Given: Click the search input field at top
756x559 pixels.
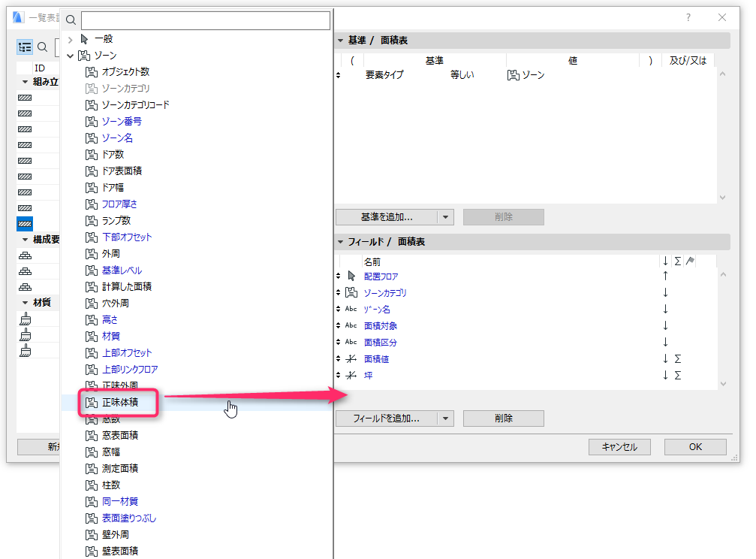Looking at the screenshot, I should pyautogui.click(x=206, y=20).
